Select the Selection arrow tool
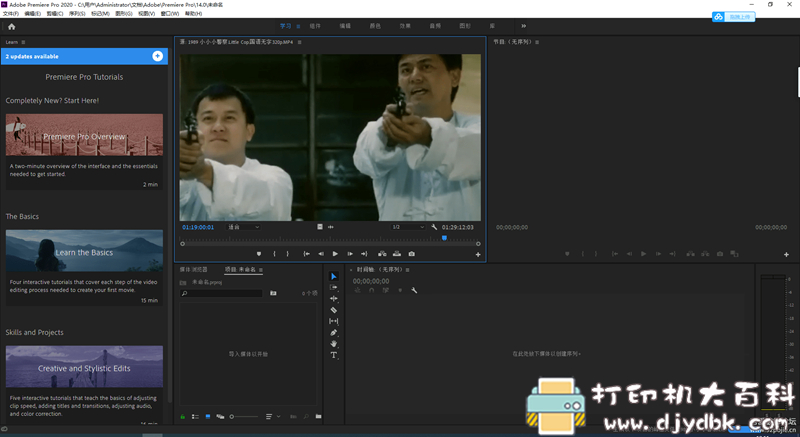 [334, 276]
